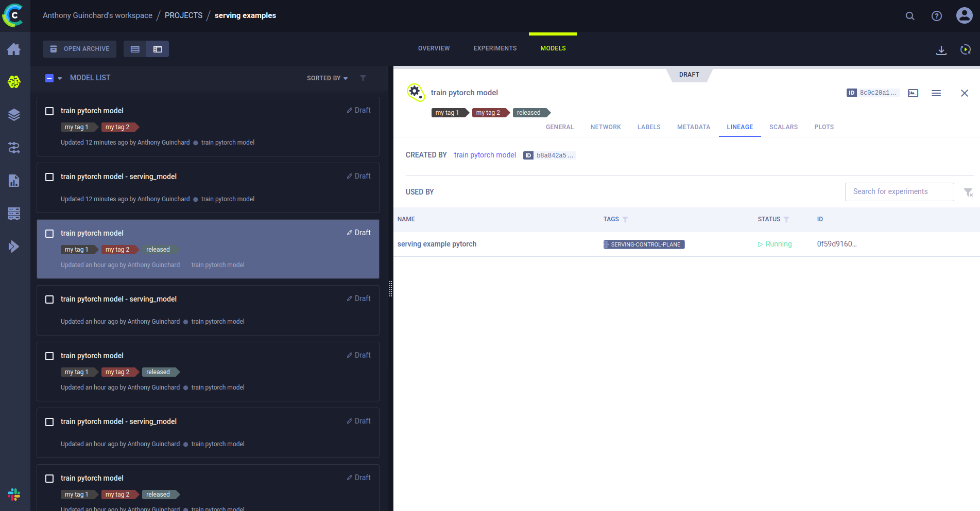
Task: Click the clear filters icon in Used By
Action: point(968,192)
